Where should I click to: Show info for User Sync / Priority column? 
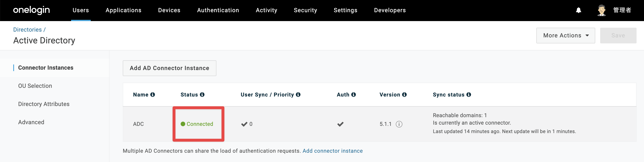(298, 94)
